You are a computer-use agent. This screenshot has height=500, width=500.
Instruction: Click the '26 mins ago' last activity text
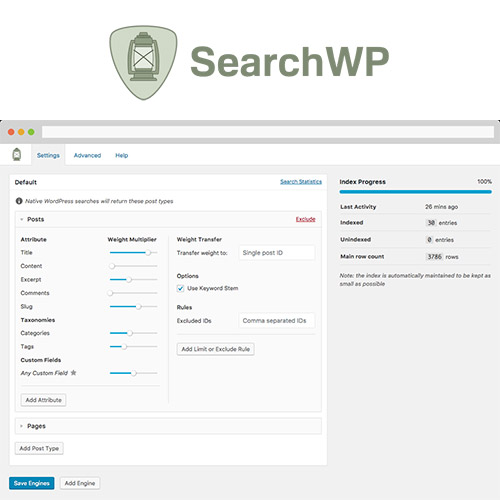coord(441,207)
